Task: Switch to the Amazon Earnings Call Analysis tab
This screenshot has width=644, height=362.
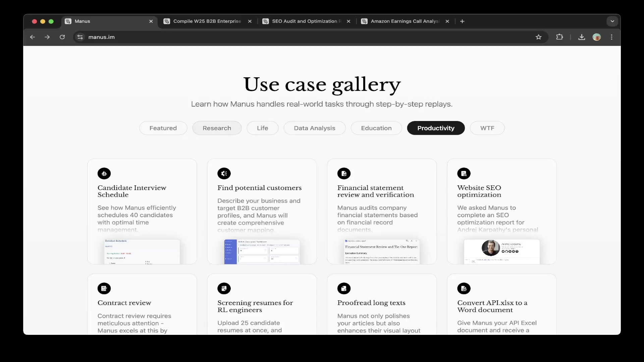Action: [404, 21]
